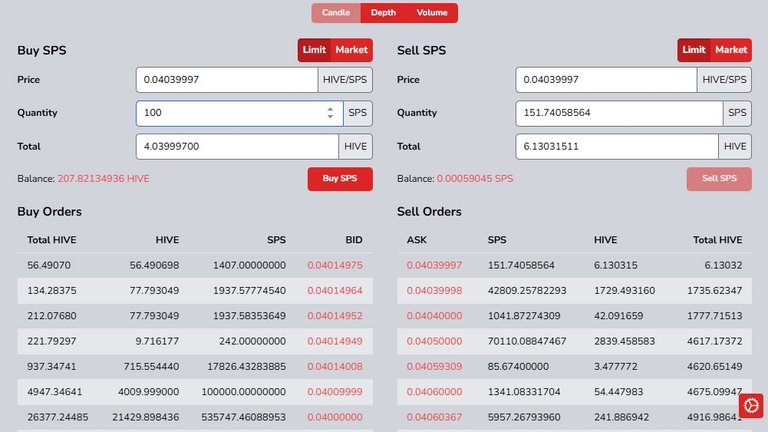Viewport: 768px width, 432px height.
Task: Switch chart to Depth view
Action: click(383, 13)
